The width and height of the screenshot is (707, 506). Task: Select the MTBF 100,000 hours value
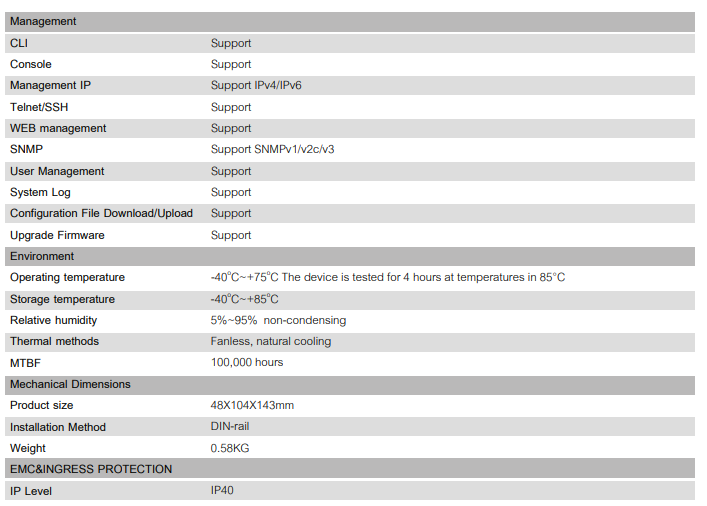[x=247, y=363]
